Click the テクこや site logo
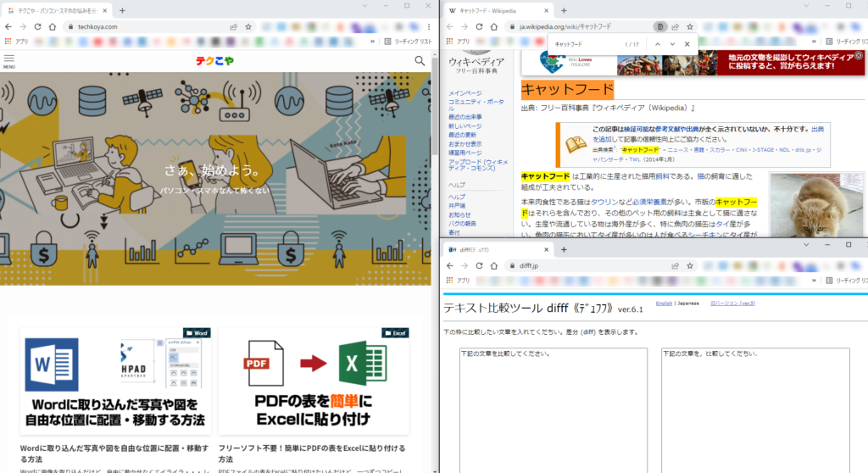 214,61
